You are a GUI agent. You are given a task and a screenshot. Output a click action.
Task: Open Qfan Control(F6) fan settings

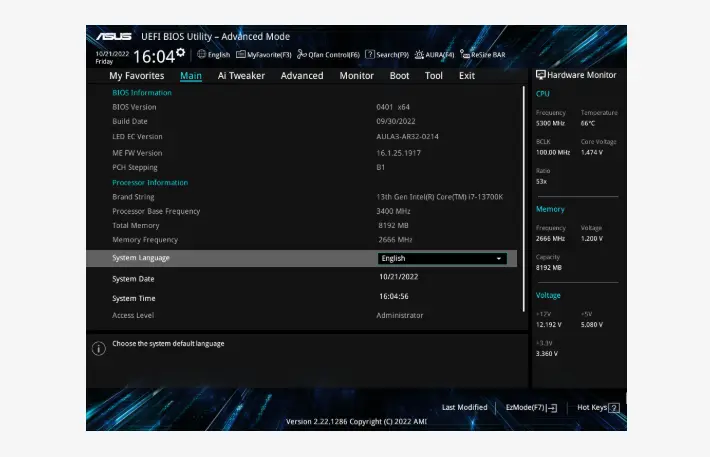pos(328,55)
